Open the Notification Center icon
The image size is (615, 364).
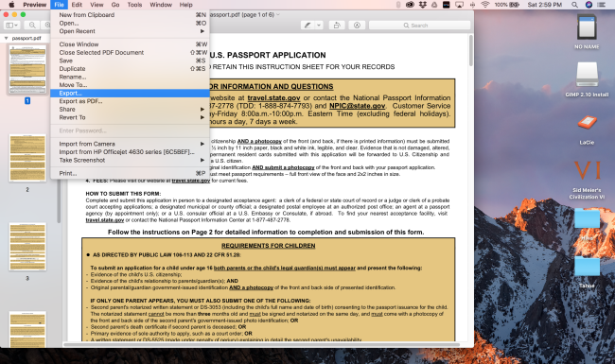601,5
